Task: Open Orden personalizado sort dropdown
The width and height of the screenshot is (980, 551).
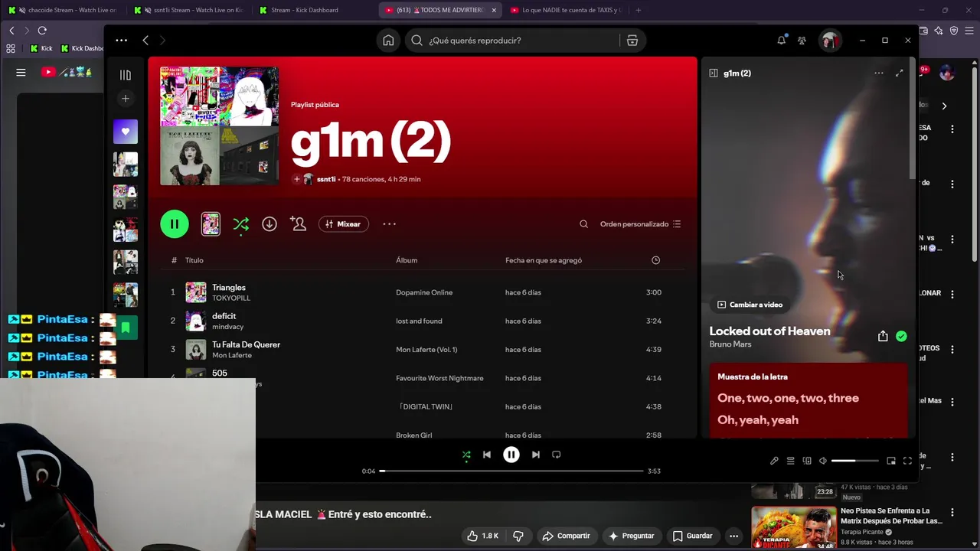Action: [640, 224]
